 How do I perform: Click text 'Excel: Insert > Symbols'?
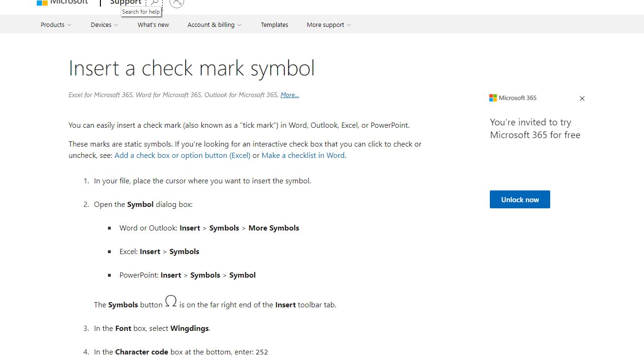tap(159, 252)
